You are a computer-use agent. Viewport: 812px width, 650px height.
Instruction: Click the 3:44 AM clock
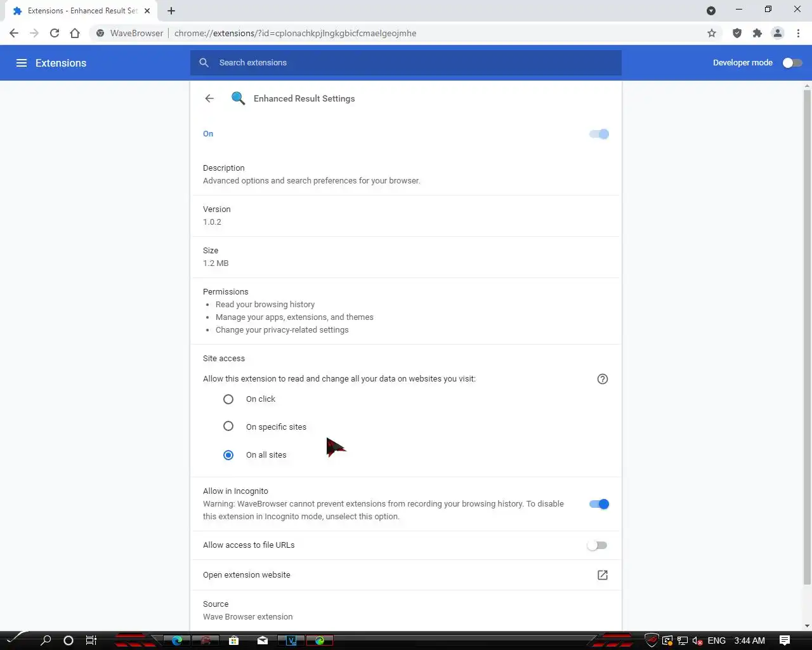[x=750, y=640]
